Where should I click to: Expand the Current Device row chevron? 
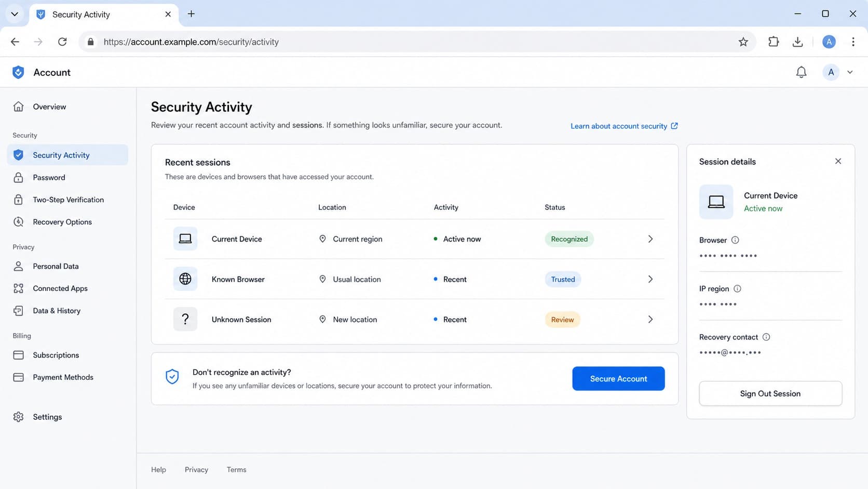[650, 239]
